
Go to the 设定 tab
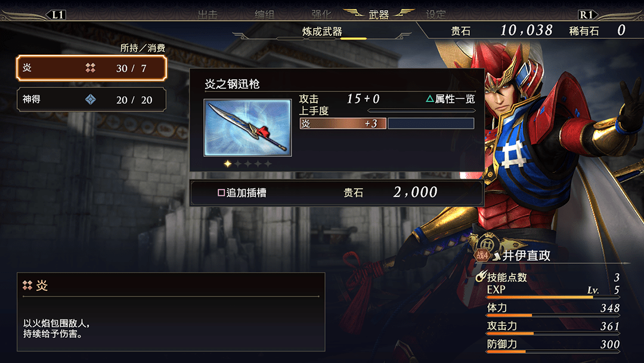click(x=436, y=15)
